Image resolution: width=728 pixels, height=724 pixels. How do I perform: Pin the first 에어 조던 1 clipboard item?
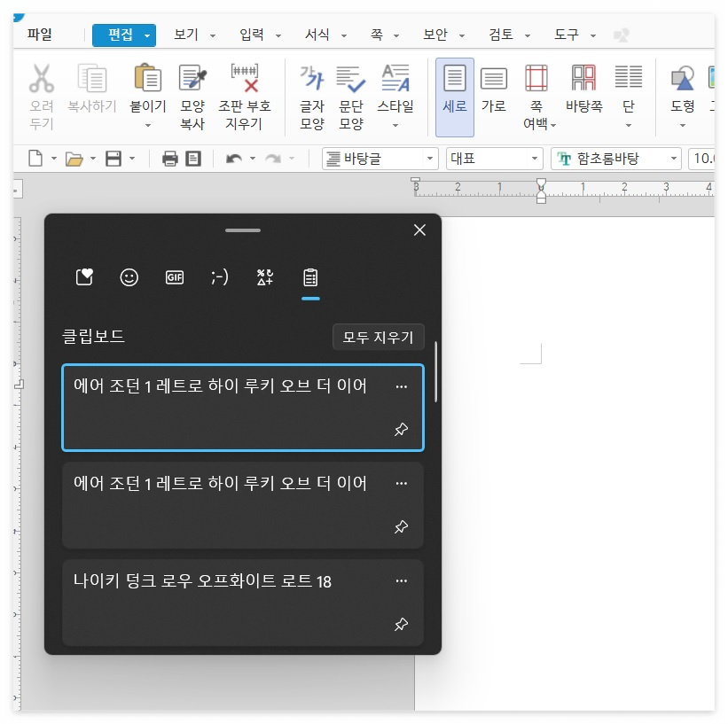401,429
